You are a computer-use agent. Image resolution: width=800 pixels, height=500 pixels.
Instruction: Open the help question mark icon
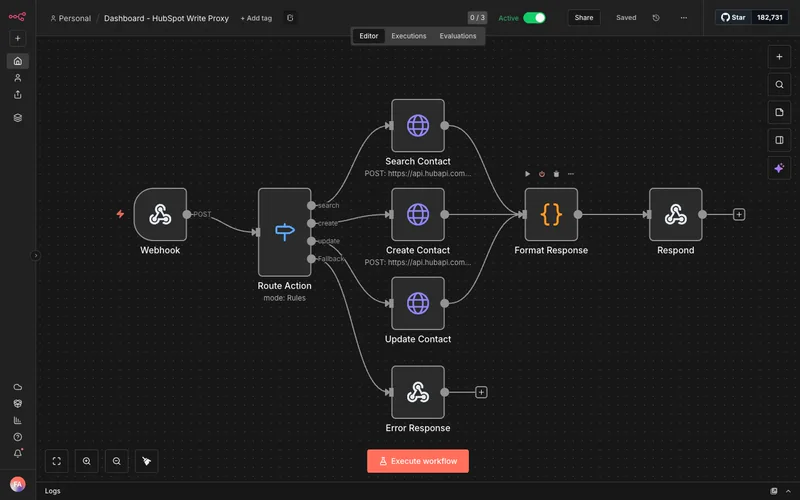click(x=18, y=437)
